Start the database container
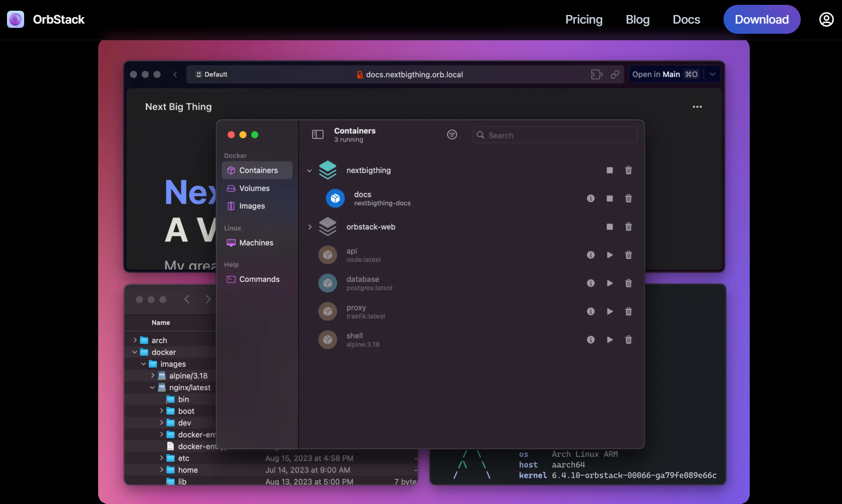 click(x=610, y=283)
